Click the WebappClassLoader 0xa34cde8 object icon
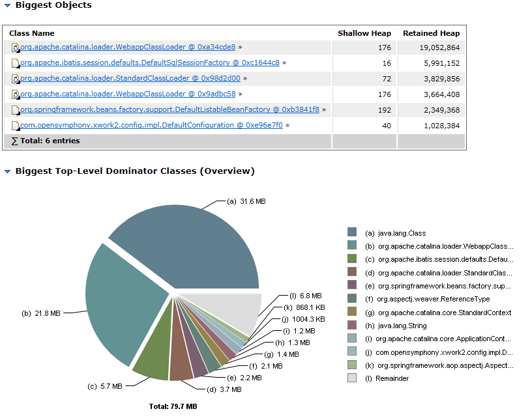 tap(16, 47)
